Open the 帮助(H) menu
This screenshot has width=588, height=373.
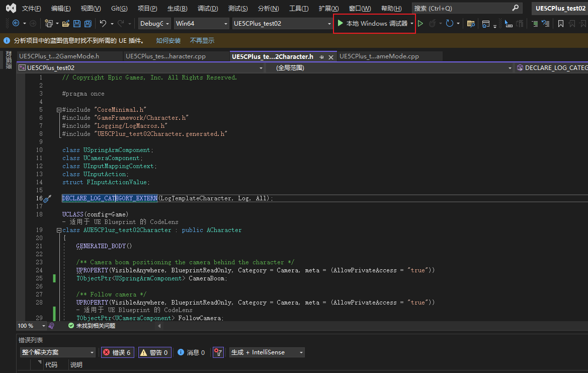[391, 8]
